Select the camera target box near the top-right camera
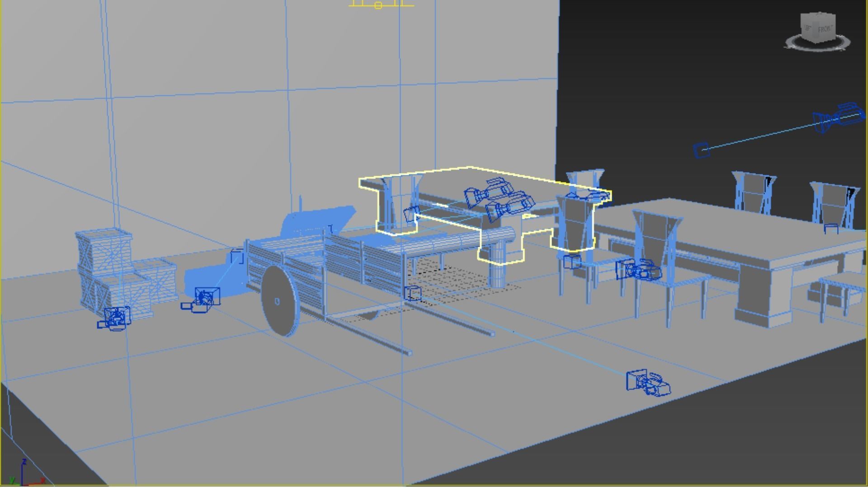868x488 pixels. click(701, 150)
